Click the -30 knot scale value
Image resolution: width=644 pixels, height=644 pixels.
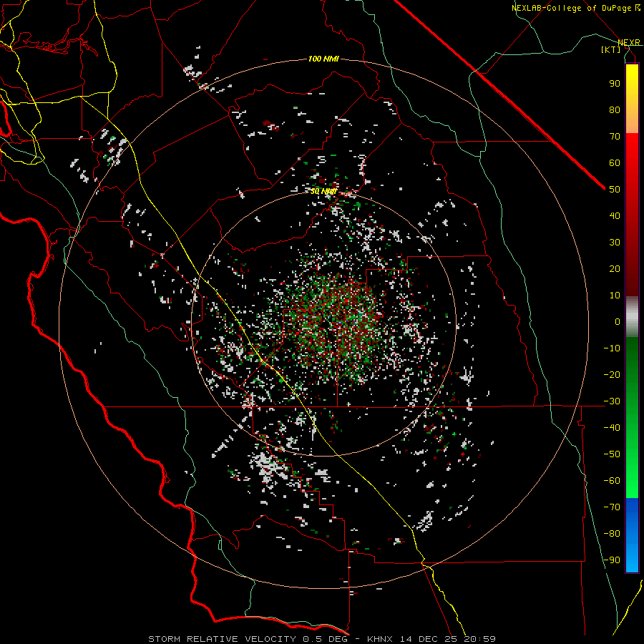pos(612,401)
